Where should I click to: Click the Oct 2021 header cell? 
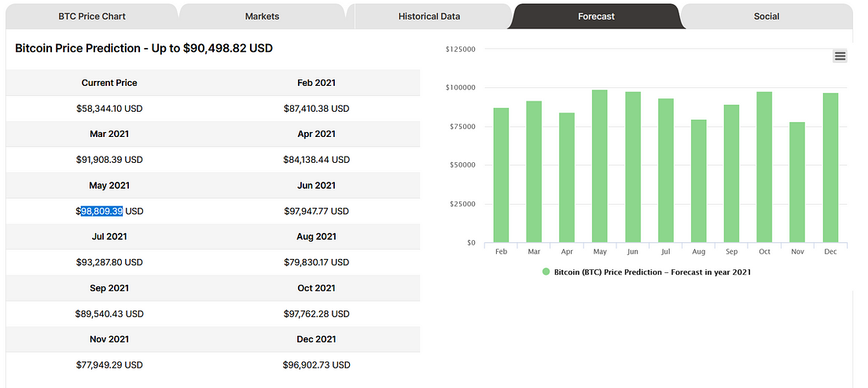[x=316, y=288]
